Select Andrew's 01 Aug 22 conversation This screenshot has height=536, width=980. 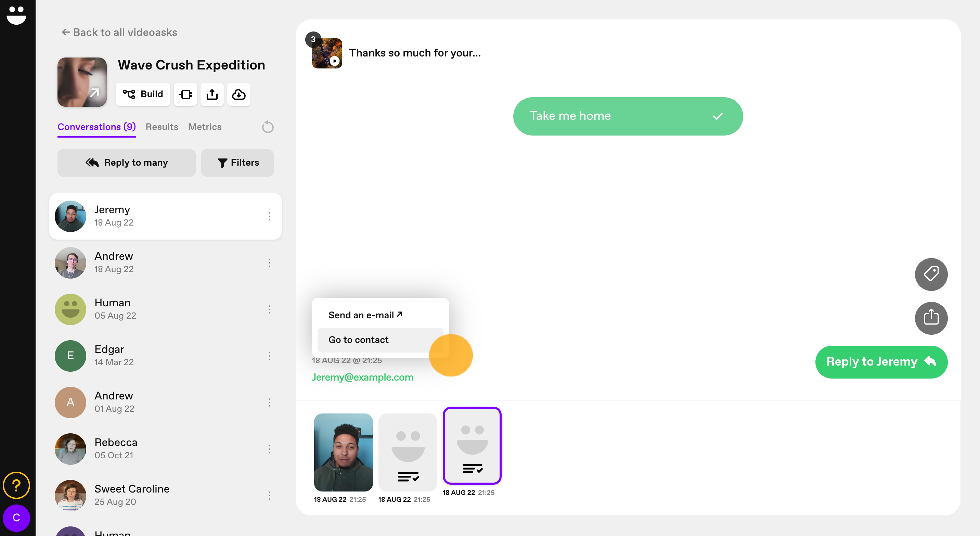166,402
